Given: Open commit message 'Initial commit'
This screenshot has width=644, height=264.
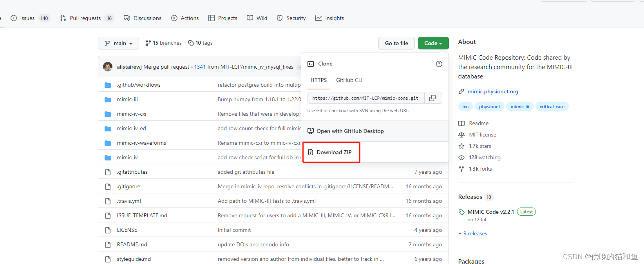Looking at the screenshot, I should pos(234,230).
